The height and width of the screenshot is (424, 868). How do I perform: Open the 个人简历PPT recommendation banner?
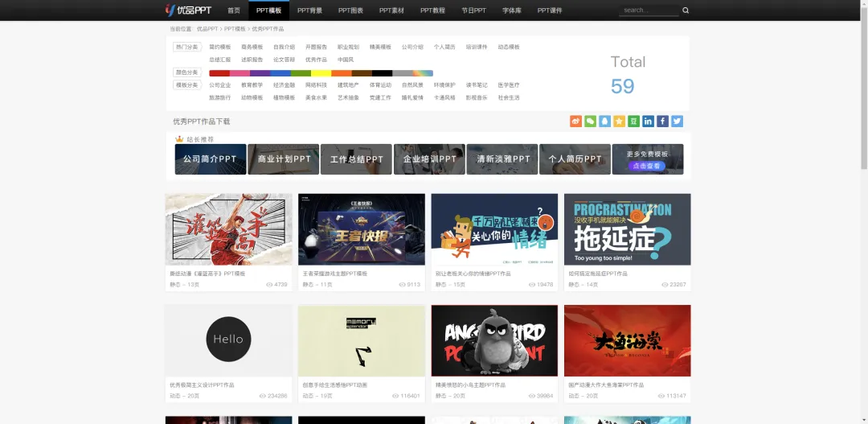(x=575, y=159)
